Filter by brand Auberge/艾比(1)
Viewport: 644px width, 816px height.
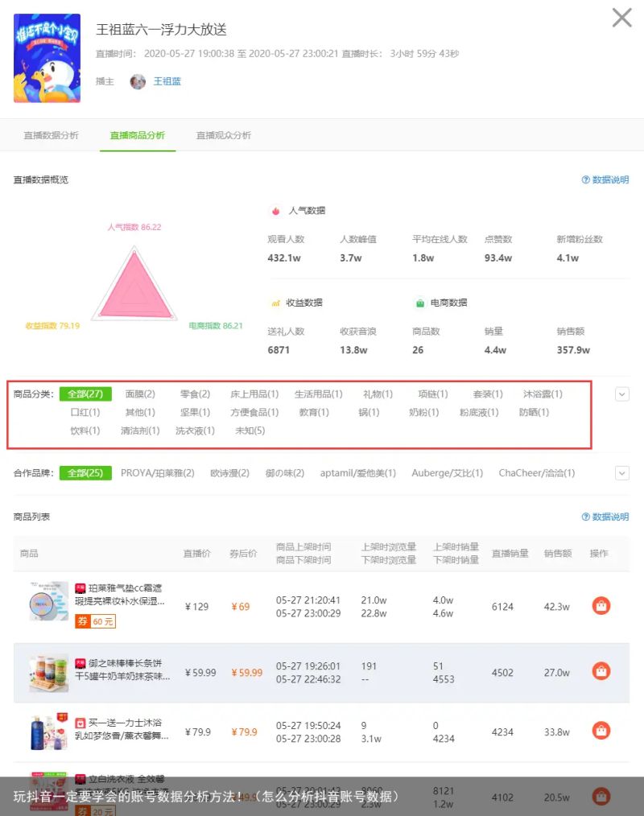[448, 473]
